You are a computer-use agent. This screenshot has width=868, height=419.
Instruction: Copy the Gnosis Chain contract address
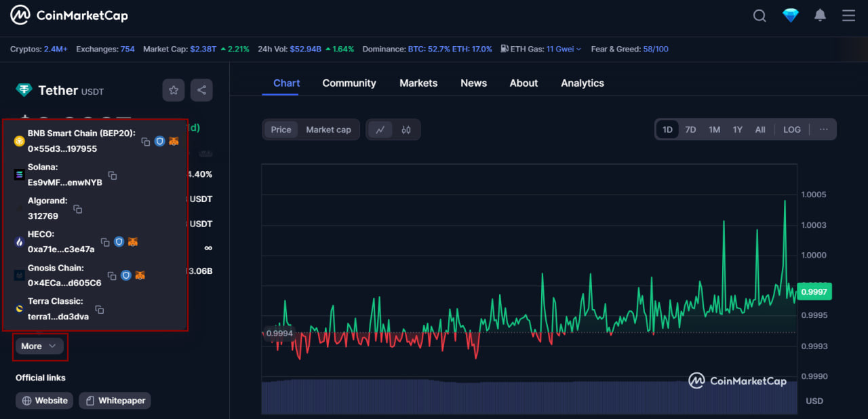(112, 276)
